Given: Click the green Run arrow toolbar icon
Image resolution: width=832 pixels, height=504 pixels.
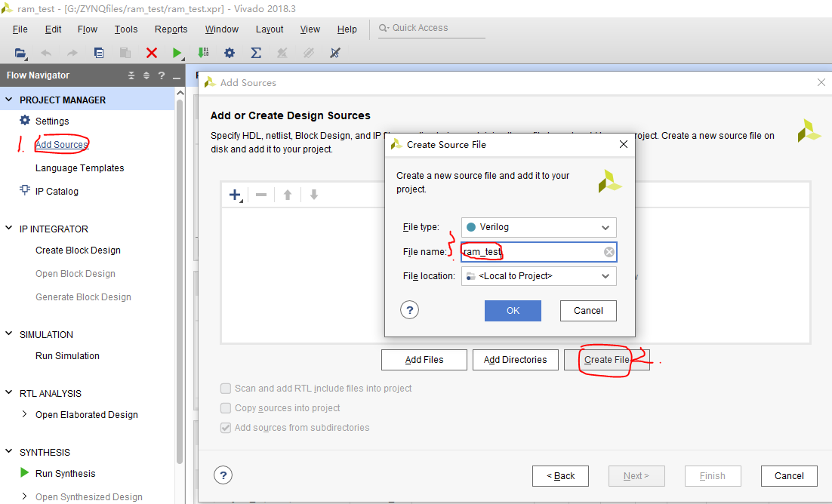Looking at the screenshot, I should point(177,53).
